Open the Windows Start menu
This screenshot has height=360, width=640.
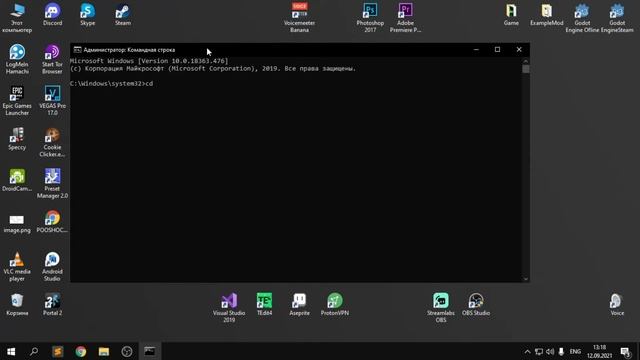pos(11,351)
